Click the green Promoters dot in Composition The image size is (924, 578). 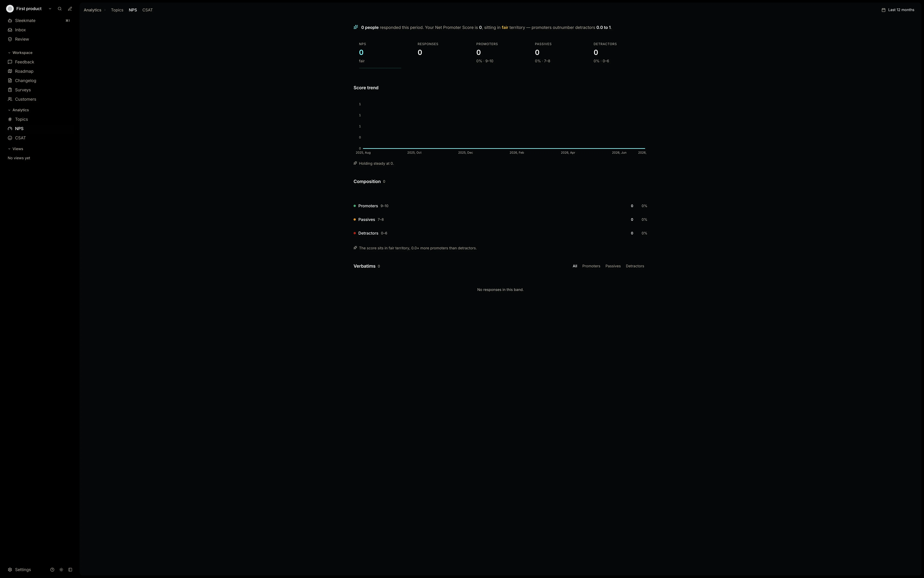tap(355, 206)
